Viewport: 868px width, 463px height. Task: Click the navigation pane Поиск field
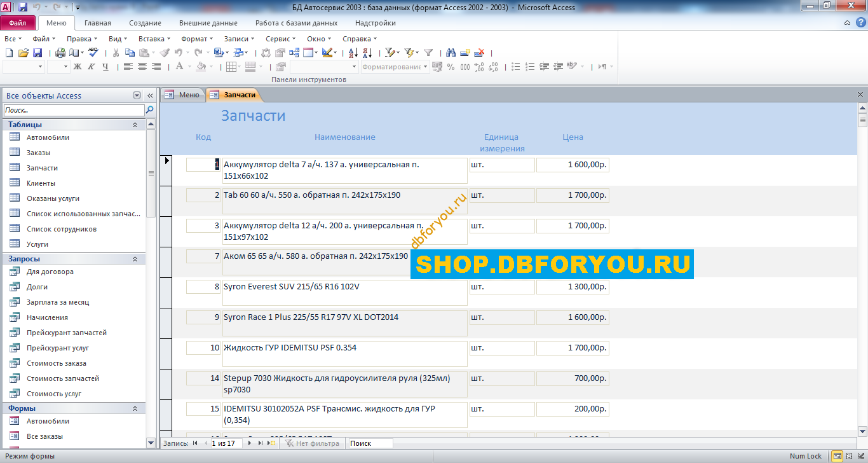[74, 110]
